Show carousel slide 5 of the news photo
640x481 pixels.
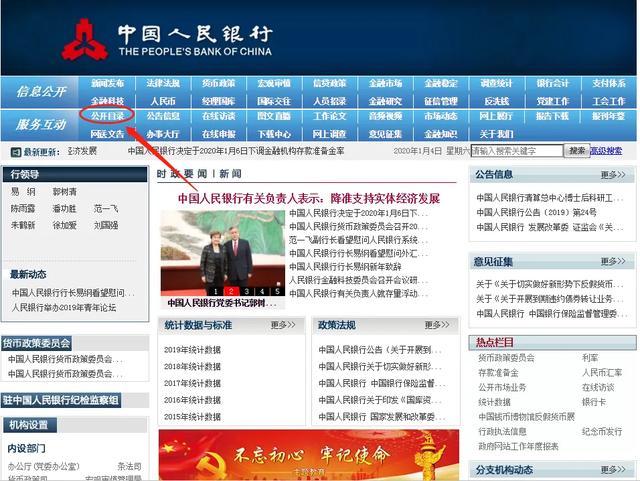(x=278, y=291)
